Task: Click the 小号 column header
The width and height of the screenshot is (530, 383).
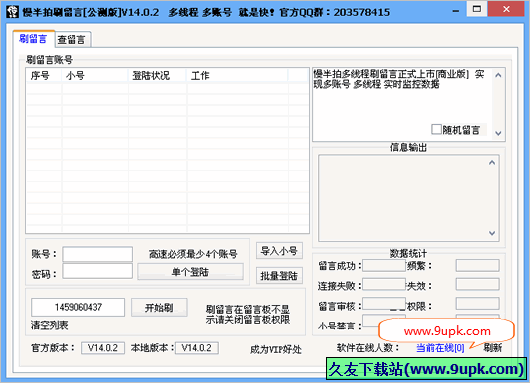Action: [x=95, y=75]
